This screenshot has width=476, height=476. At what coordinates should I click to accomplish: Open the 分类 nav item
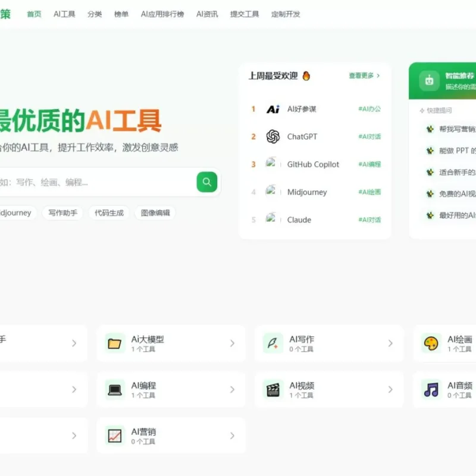click(95, 14)
